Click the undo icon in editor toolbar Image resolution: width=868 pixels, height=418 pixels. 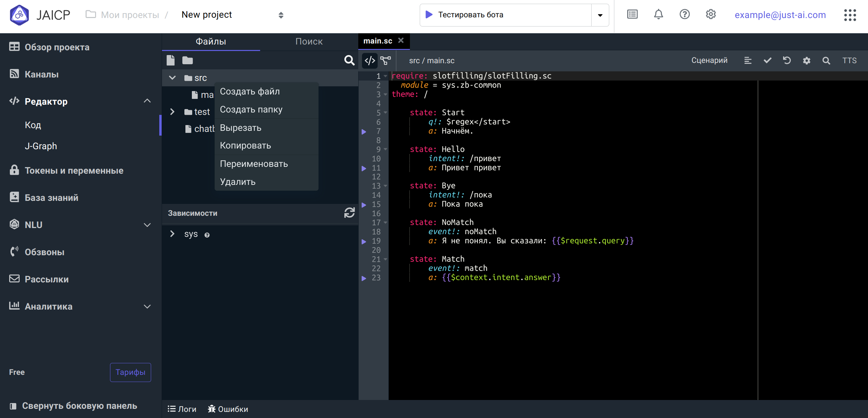pyautogui.click(x=787, y=60)
